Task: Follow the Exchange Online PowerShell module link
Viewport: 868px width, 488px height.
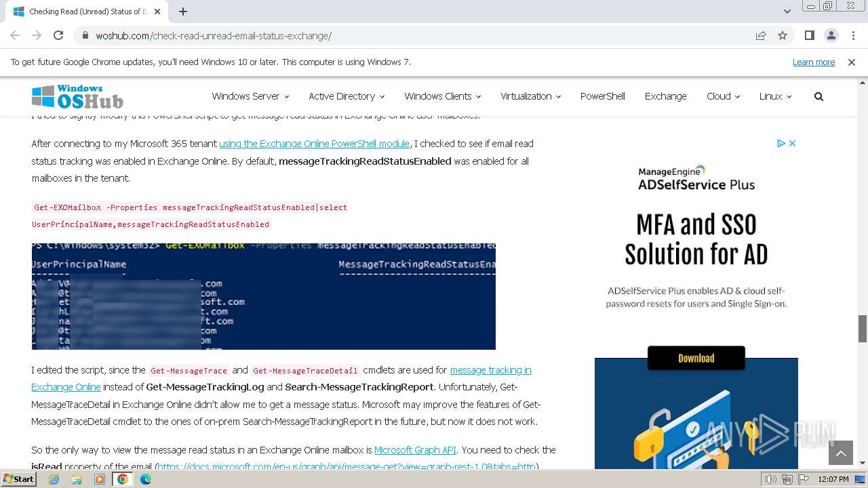Action: coord(314,144)
